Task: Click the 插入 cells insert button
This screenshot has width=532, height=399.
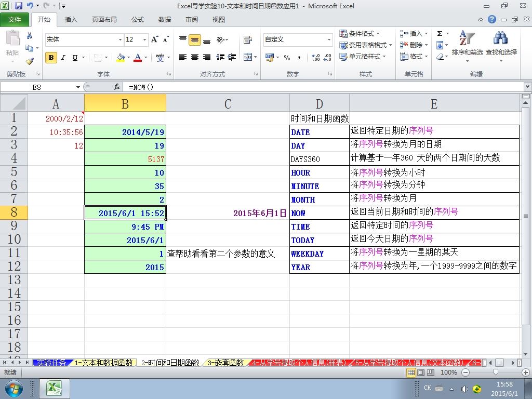Action: 414,34
